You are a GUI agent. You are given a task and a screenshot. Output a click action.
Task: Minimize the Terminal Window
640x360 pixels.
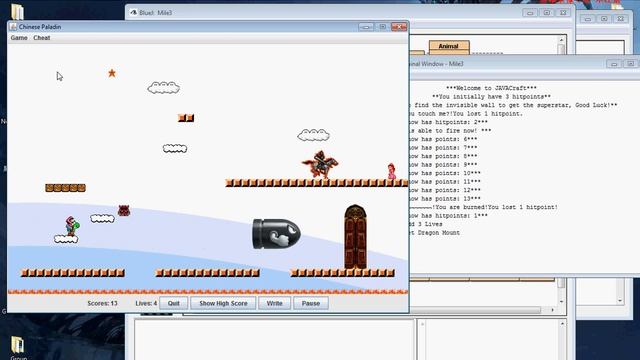614,64
